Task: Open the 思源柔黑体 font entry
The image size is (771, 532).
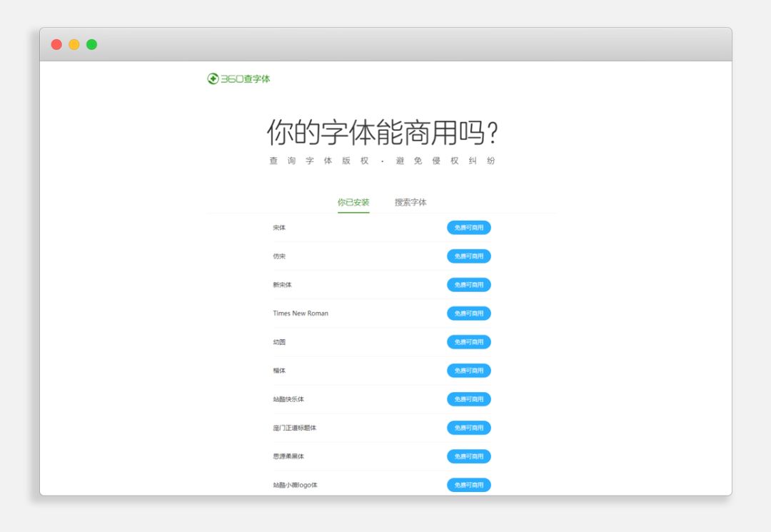Action: pos(288,456)
